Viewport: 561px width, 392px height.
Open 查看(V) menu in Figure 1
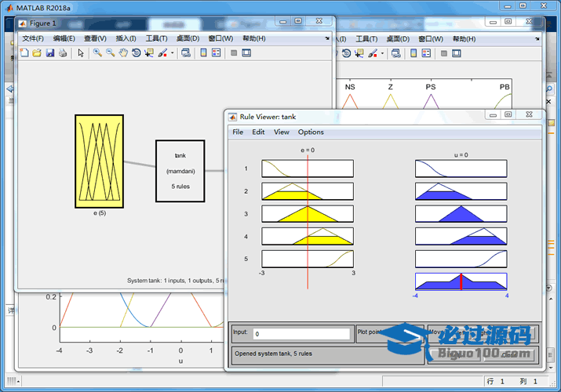coord(95,38)
